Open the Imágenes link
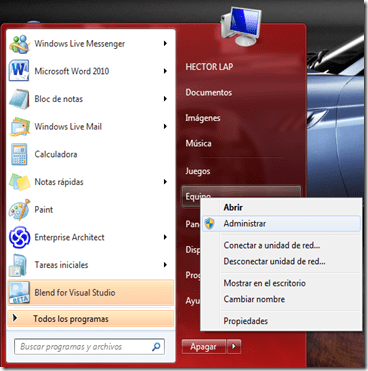 point(203,118)
